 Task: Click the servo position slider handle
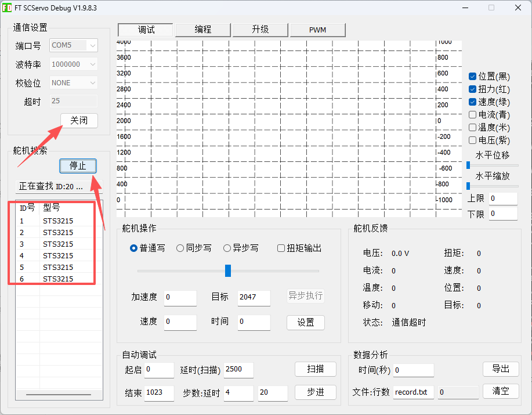(228, 271)
